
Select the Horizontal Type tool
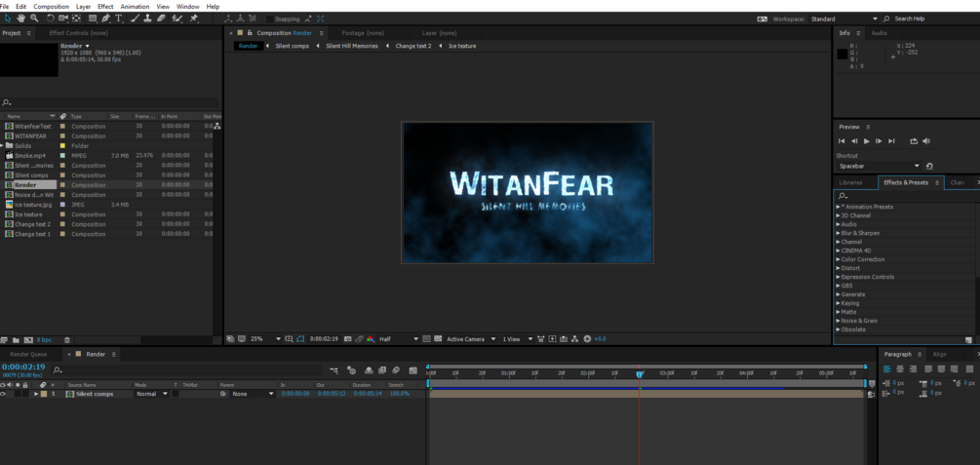[119, 19]
